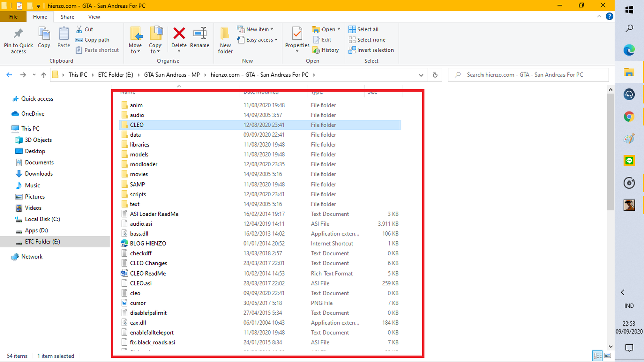Viewport: 644px width, 362px height.
Task: Go forward in navigation history
Action: [x=23, y=75]
